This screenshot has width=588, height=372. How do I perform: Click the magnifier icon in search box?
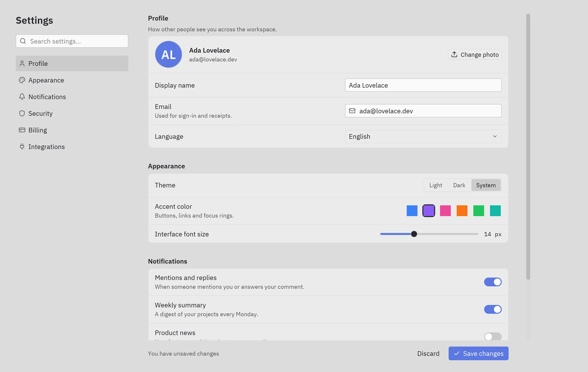coord(23,41)
